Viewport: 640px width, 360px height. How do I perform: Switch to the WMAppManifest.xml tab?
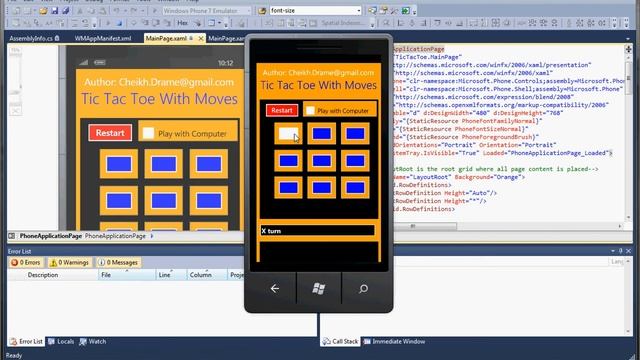coord(103,38)
